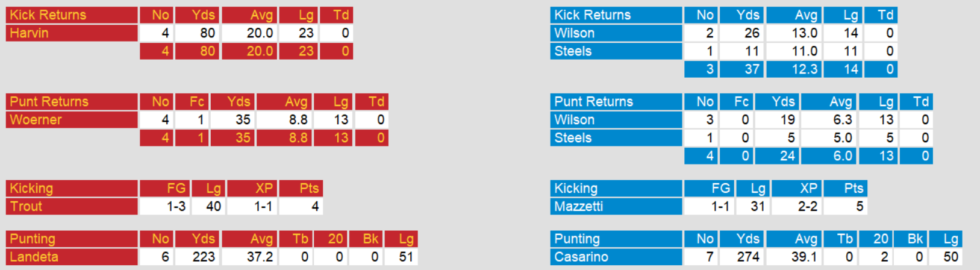The height and width of the screenshot is (270, 980).
Task: Click the 12.3 average total in blue Kick Returns
Action: point(804,69)
